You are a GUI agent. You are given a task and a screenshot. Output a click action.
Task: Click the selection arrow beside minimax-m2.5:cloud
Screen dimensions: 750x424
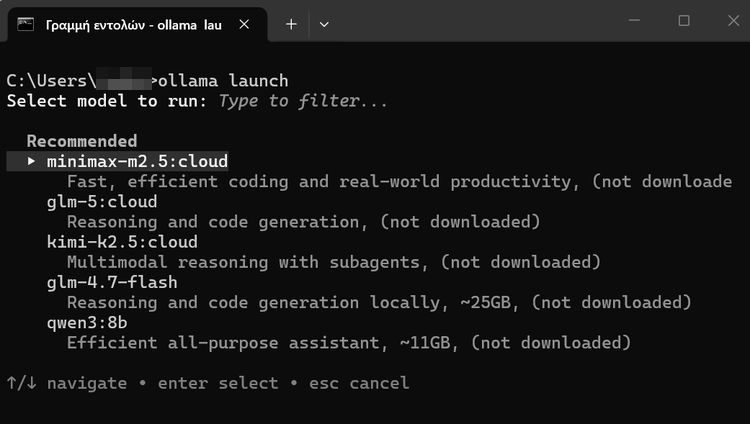point(32,161)
